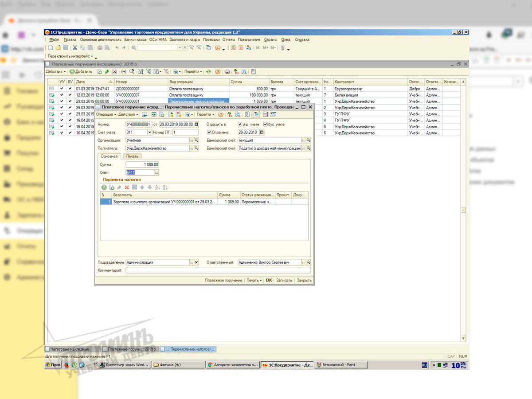Viewport: 532px width, 399px height.
Task: Click magnifier beside Получатель field
Action: [196, 148]
